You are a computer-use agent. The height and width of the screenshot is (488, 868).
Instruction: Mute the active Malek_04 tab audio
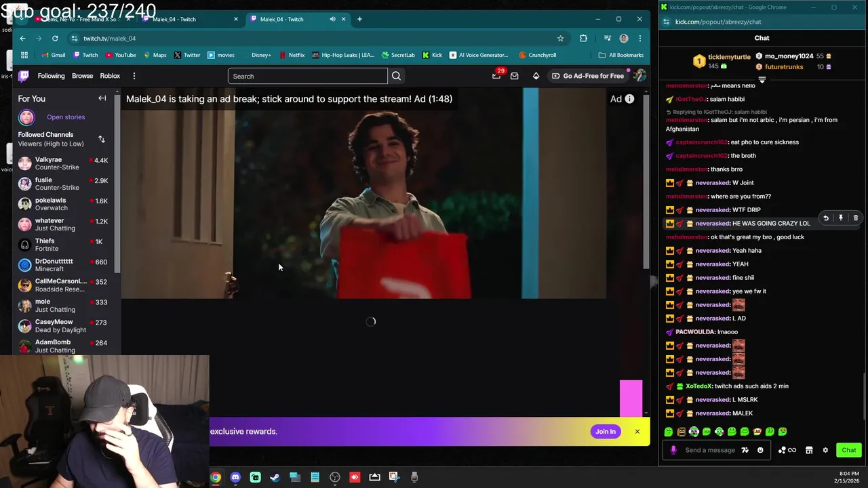[332, 19]
